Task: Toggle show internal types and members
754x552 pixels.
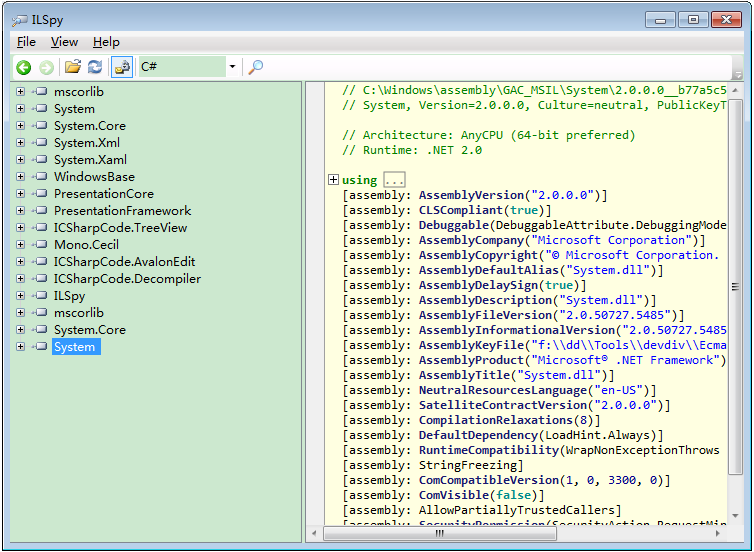Action: 122,67
